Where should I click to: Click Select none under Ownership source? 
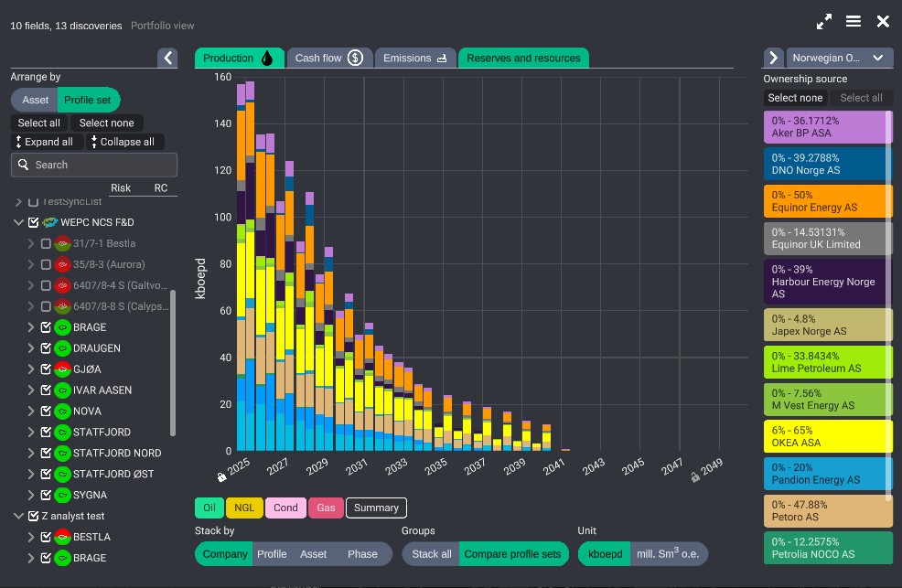click(794, 98)
